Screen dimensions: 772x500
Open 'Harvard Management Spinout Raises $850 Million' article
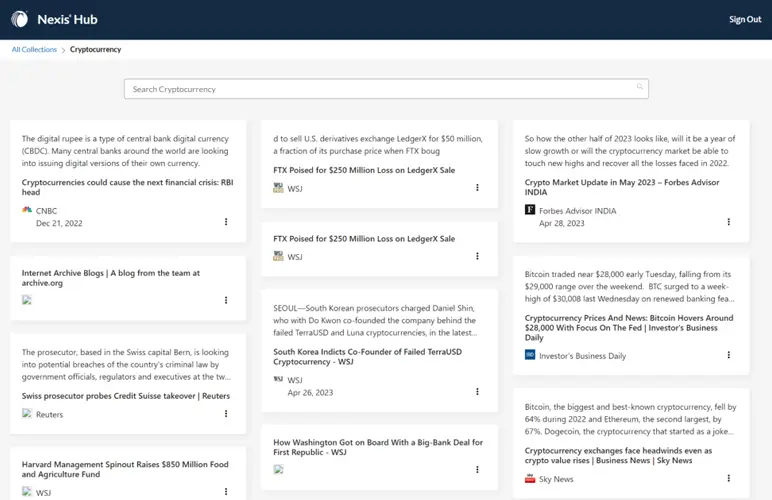(125, 469)
